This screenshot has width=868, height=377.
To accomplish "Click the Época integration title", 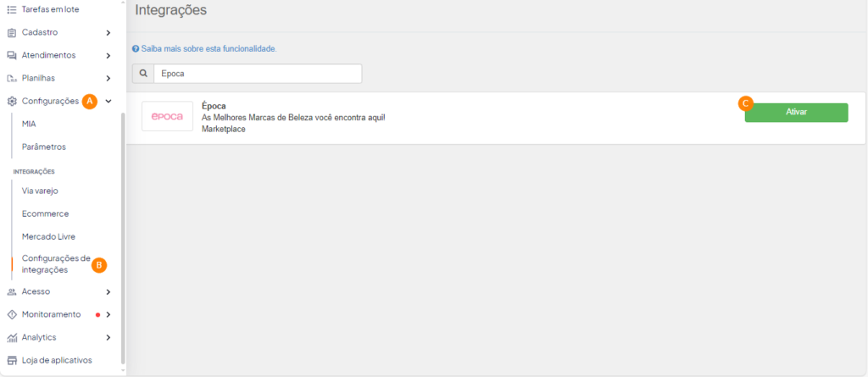I will 214,106.
